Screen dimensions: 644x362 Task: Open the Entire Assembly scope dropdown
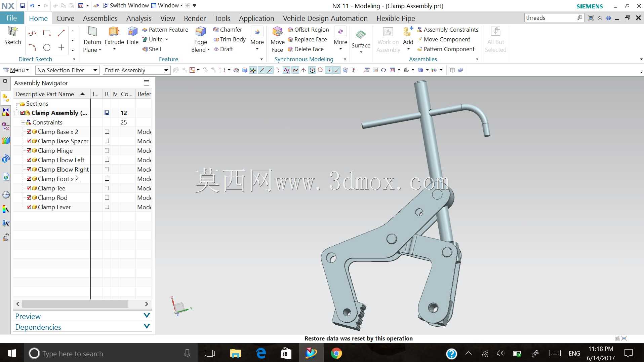136,70
